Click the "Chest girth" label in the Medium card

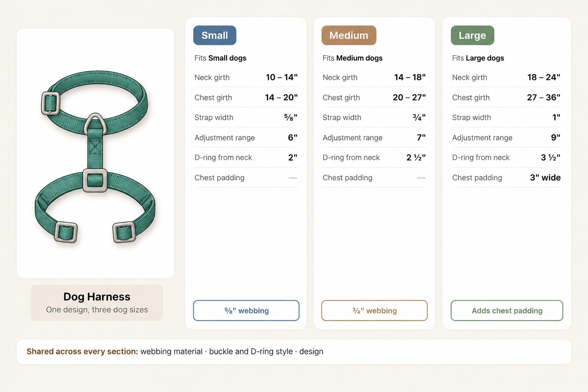(341, 98)
